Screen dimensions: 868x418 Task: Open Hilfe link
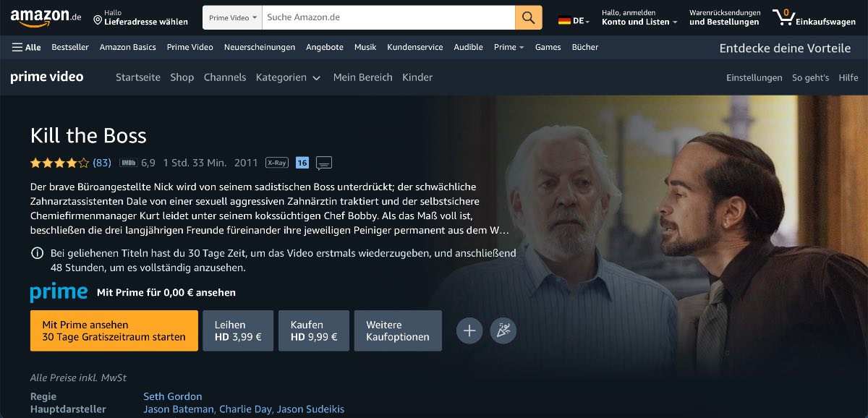click(x=848, y=77)
